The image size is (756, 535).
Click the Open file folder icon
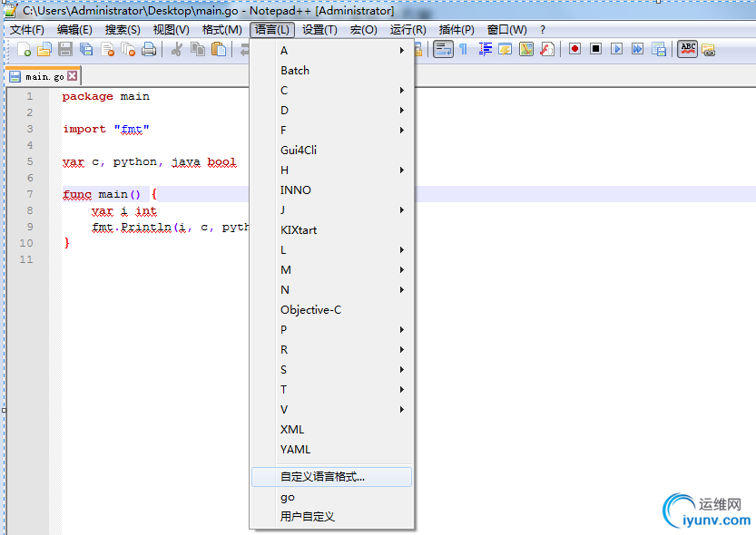(44, 49)
